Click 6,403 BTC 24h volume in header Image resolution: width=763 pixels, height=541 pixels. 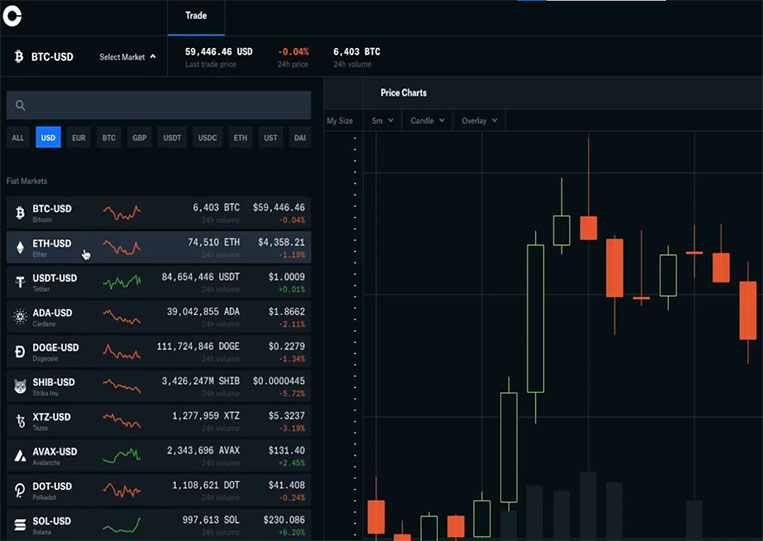(357, 52)
